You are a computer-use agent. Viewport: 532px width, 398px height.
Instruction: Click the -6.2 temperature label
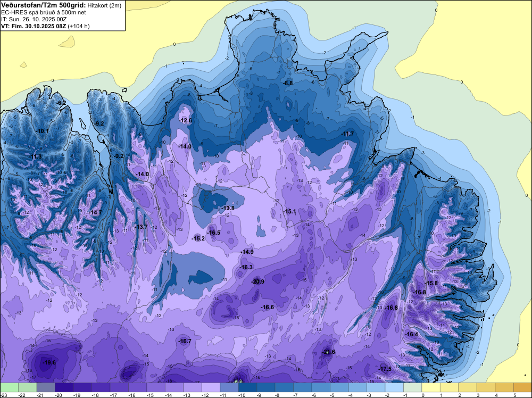(61, 103)
